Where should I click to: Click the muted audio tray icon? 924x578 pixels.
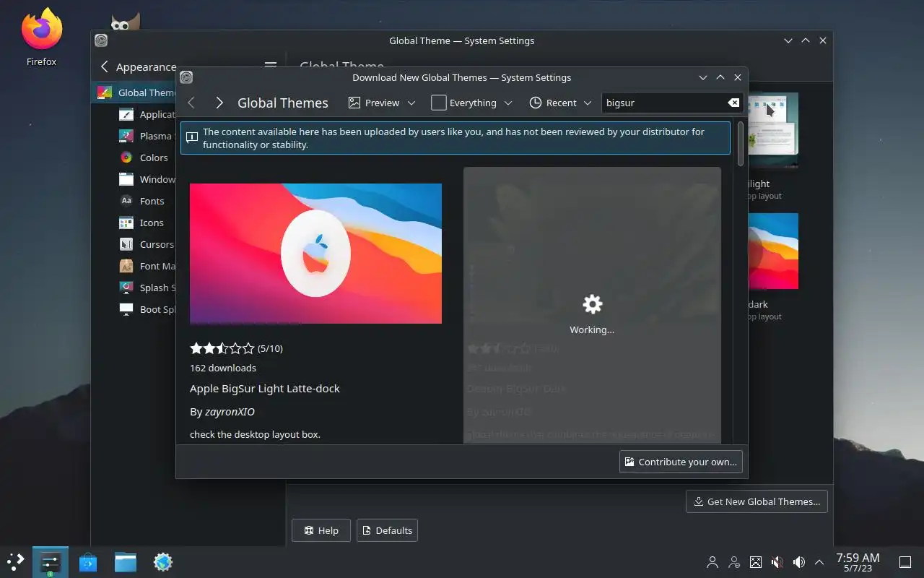point(777,562)
